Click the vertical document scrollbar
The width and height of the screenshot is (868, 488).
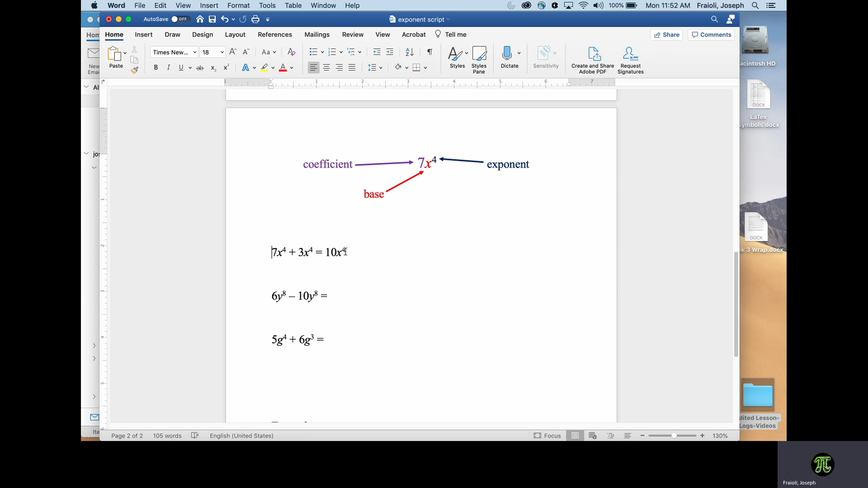pyautogui.click(x=736, y=304)
